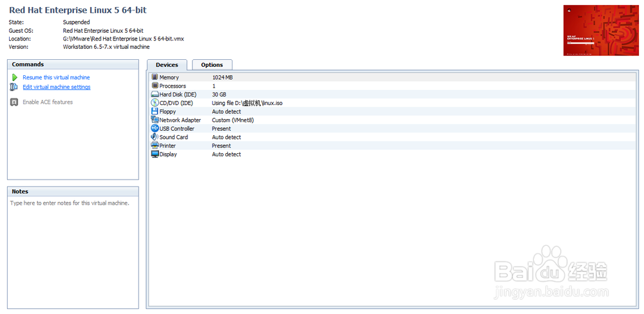644x314 pixels.
Task: Click the Red Hat VM screen thumbnail
Action: tap(601, 30)
